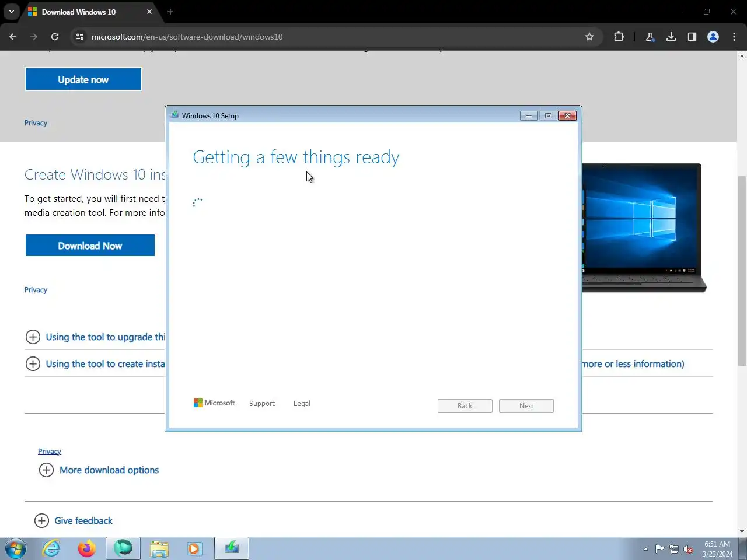This screenshot has width=747, height=560.
Task: Open Support link in Windows 10 Setup
Action: pos(261,404)
